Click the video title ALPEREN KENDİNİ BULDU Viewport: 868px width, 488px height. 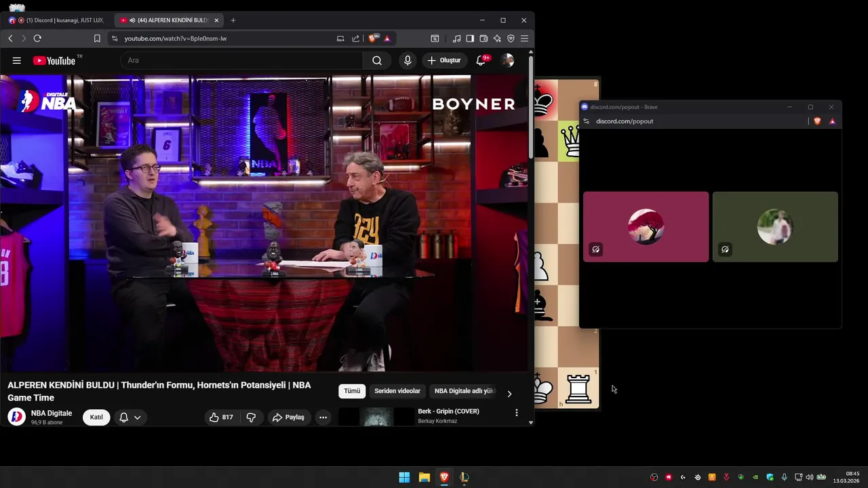(159, 391)
